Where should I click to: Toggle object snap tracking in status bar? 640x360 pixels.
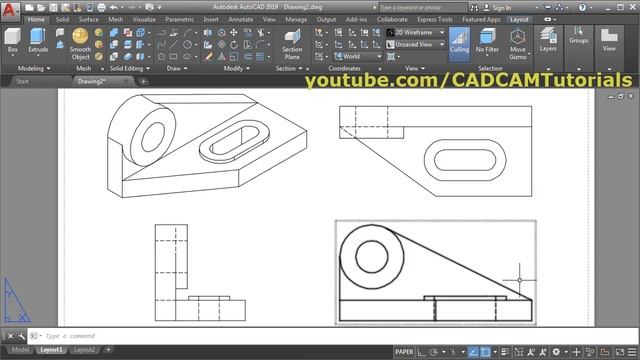(472, 352)
